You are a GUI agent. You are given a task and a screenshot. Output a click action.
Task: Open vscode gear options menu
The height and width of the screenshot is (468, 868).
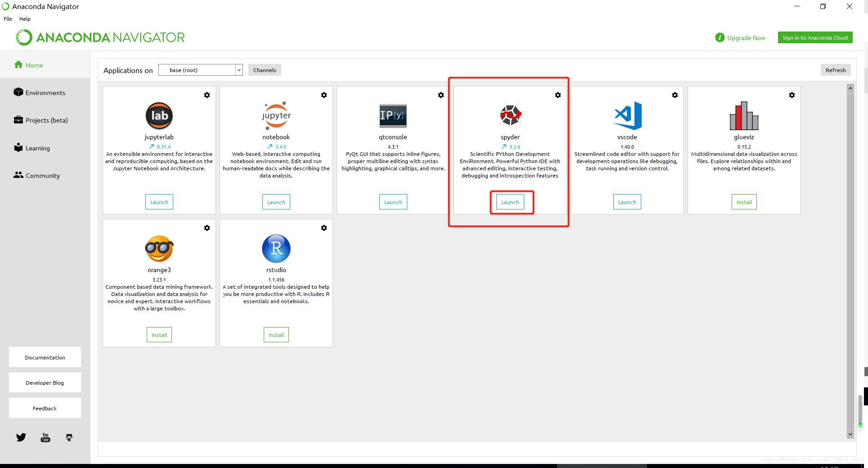point(675,95)
